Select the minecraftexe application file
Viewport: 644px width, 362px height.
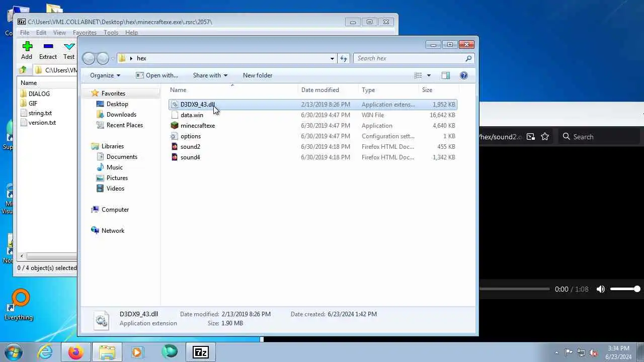point(312,126)
